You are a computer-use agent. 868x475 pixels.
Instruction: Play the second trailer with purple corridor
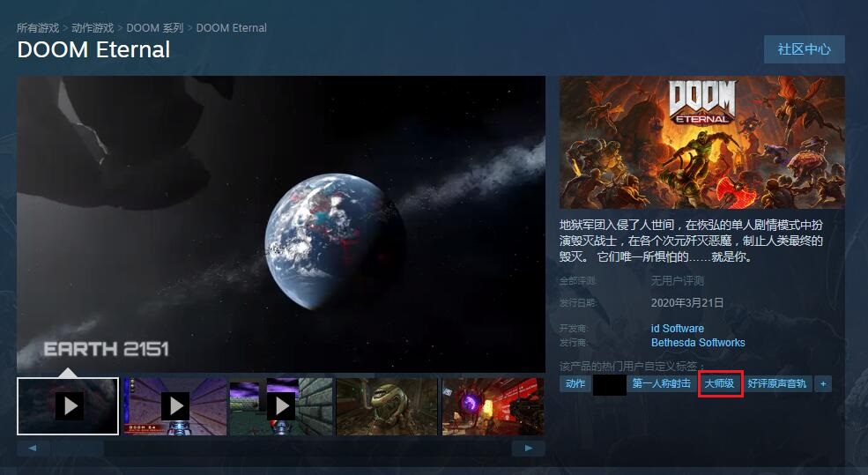[x=175, y=406]
